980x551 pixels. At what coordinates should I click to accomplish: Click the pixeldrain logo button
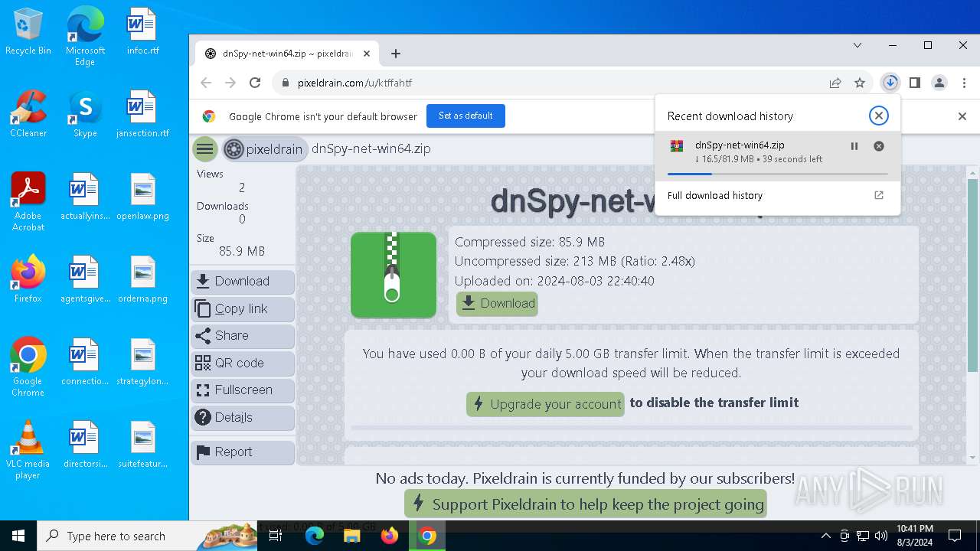coord(265,149)
